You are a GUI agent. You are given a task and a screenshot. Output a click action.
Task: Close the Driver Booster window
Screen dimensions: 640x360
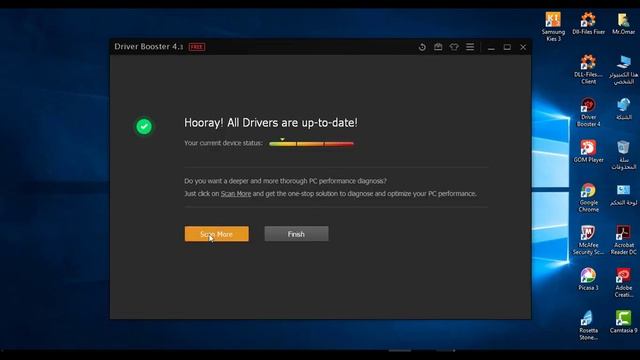pos(523,47)
